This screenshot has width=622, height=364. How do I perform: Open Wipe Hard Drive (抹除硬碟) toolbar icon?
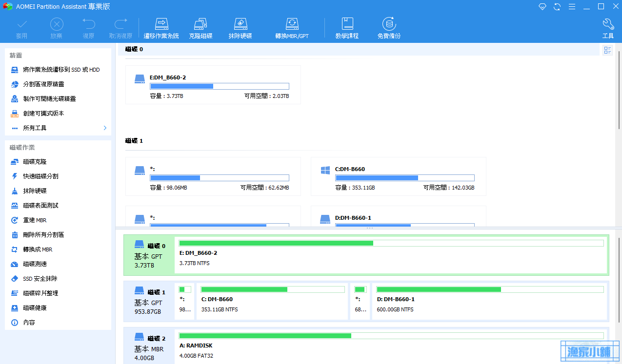click(241, 28)
